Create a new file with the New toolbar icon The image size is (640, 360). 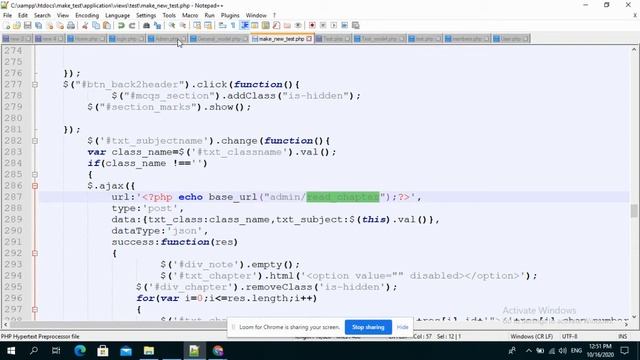(7, 25)
